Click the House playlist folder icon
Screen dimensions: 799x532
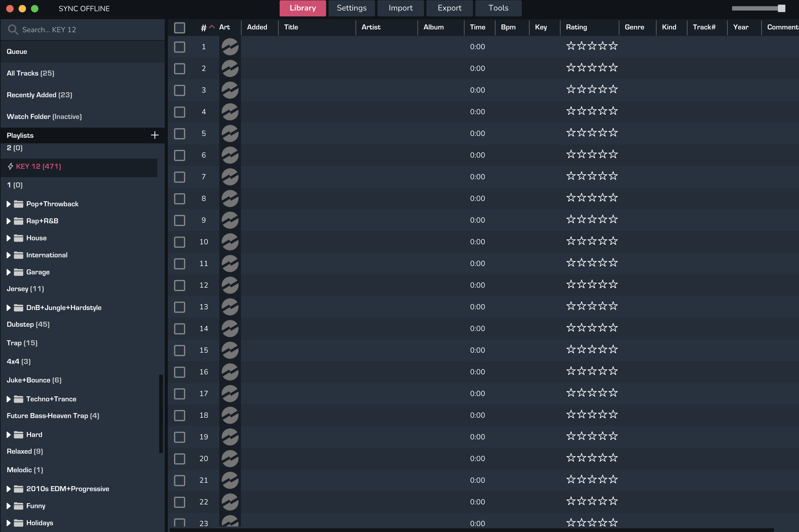click(x=18, y=238)
